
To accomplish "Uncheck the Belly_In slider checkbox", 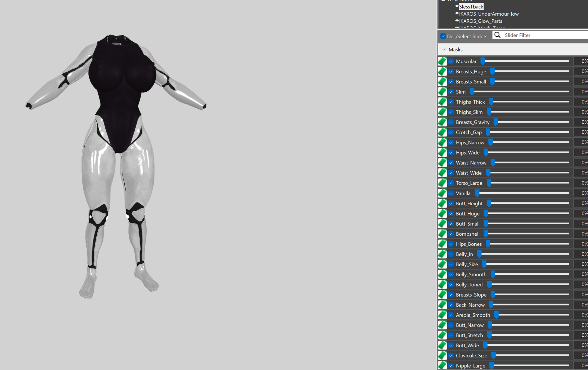I will click(451, 254).
